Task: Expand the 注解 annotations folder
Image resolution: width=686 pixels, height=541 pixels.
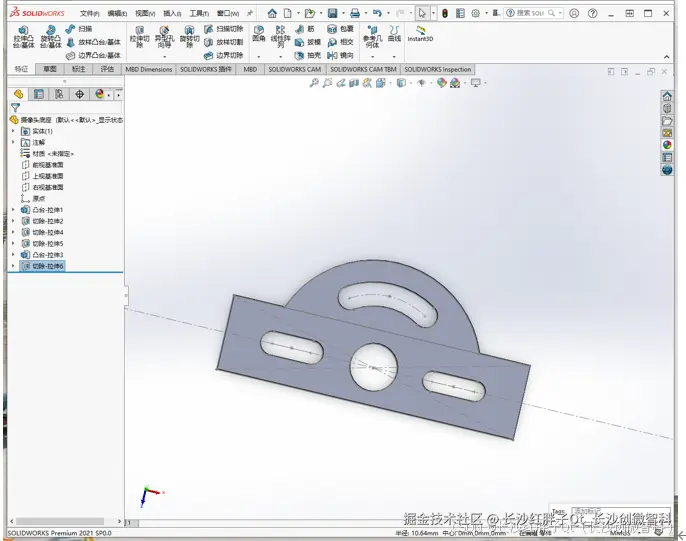Action: pos(13,142)
